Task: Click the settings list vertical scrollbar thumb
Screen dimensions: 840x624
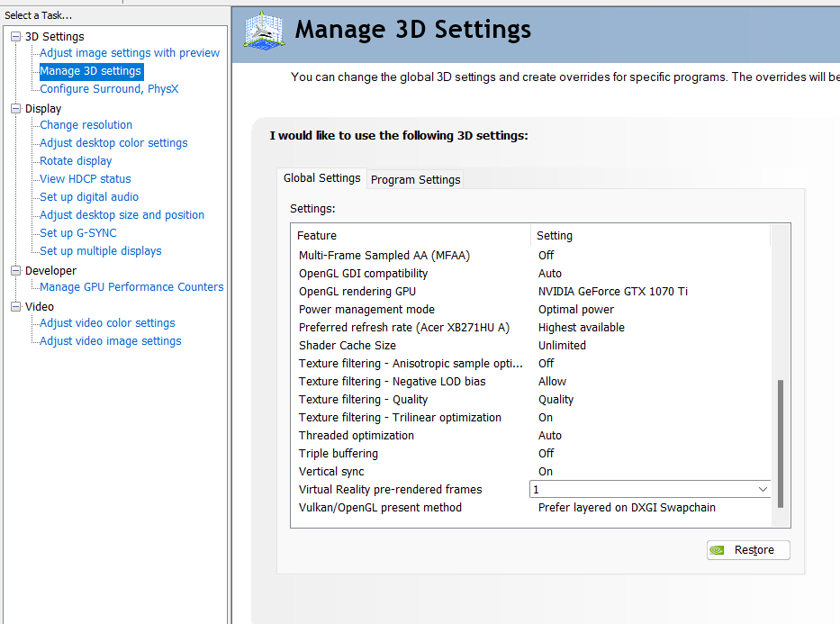Action: [780, 443]
